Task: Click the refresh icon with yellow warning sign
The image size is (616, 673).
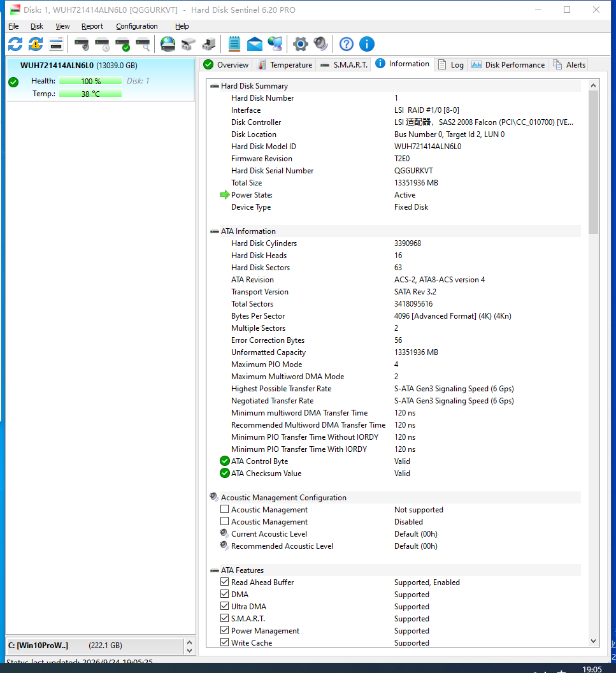Action: pos(36,44)
